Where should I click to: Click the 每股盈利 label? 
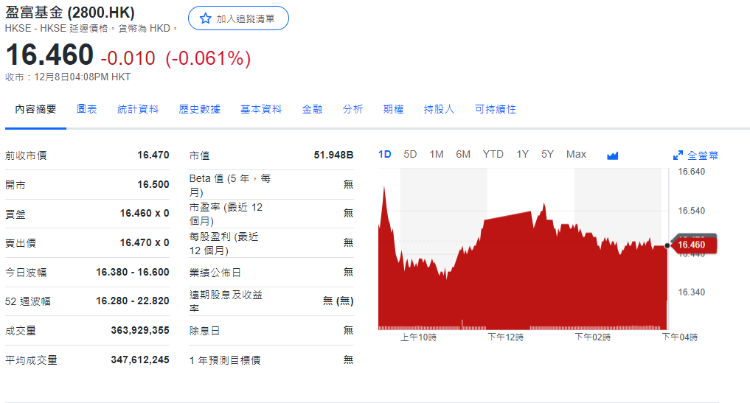(223, 243)
